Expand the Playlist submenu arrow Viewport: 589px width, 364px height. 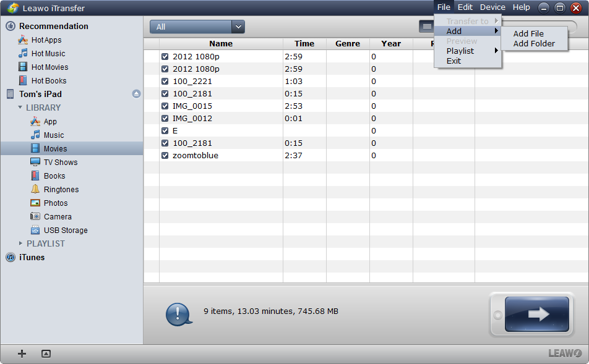click(496, 51)
